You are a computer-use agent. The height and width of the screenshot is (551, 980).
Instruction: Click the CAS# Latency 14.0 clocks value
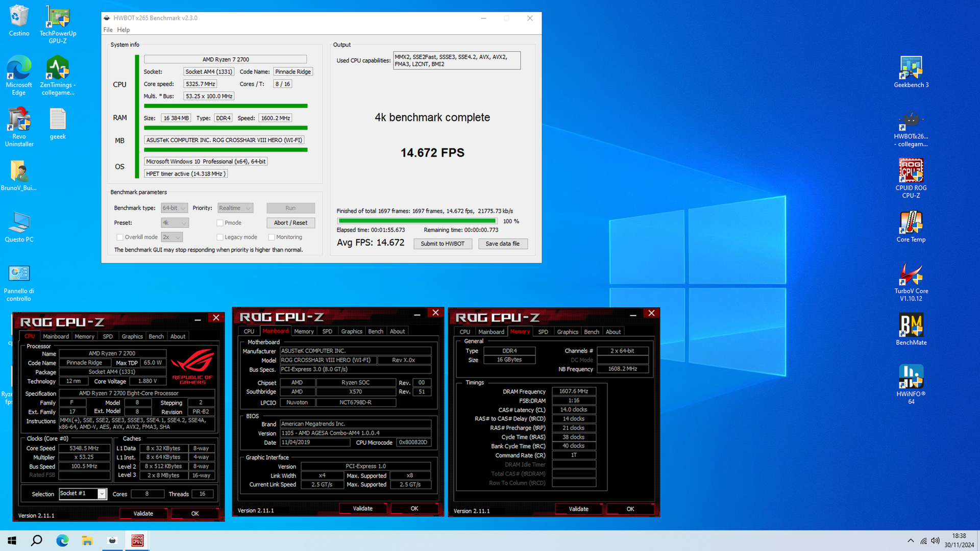click(x=574, y=410)
